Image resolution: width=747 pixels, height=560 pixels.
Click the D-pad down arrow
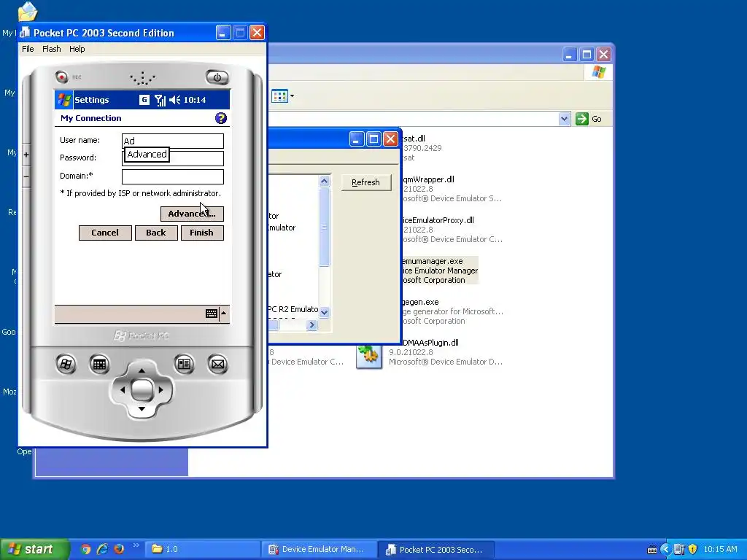tap(142, 409)
